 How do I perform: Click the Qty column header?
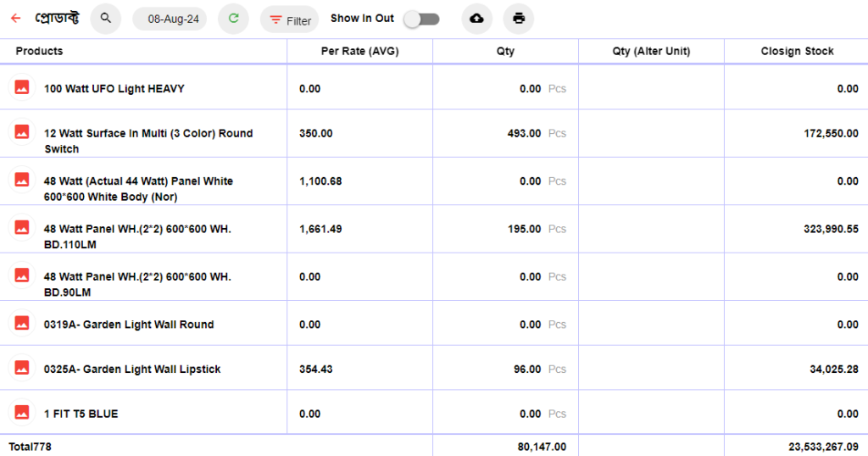pyautogui.click(x=505, y=51)
